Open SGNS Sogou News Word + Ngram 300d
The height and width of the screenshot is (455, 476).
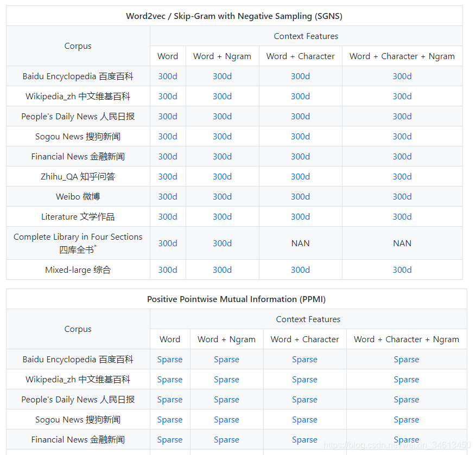(222, 137)
